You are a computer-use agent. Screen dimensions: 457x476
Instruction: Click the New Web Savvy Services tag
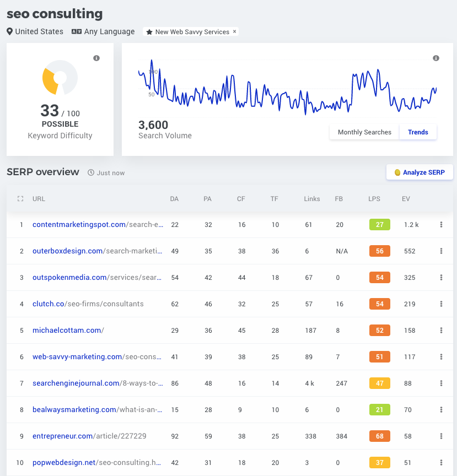pyautogui.click(x=191, y=31)
